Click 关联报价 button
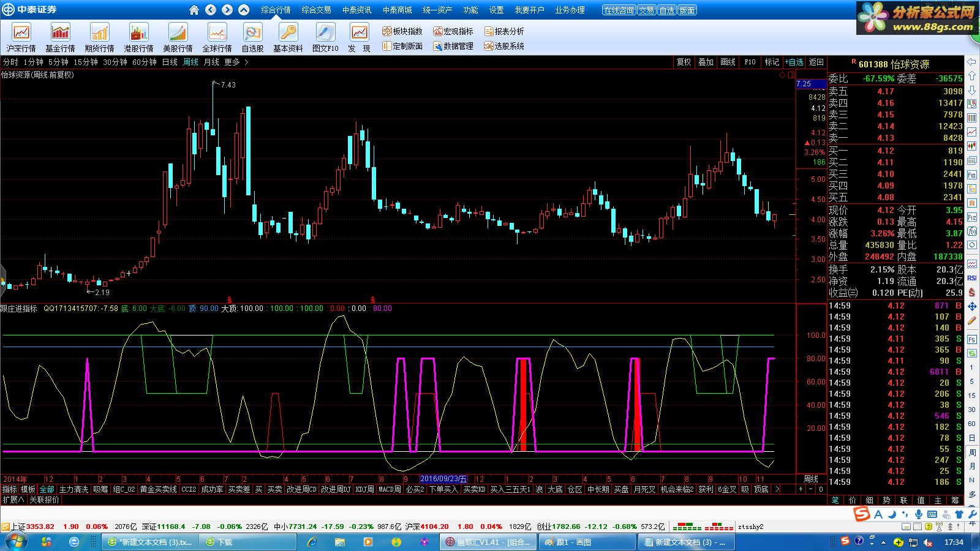This screenshot has width=980, height=551. (x=45, y=500)
